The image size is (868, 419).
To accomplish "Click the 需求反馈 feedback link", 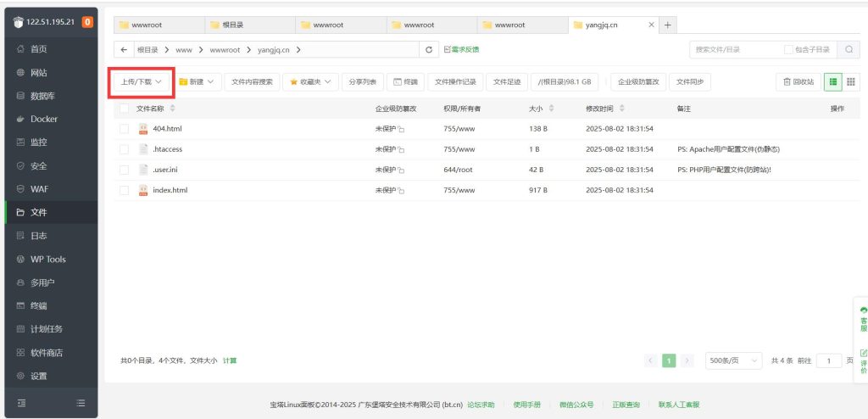I will coord(461,50).
